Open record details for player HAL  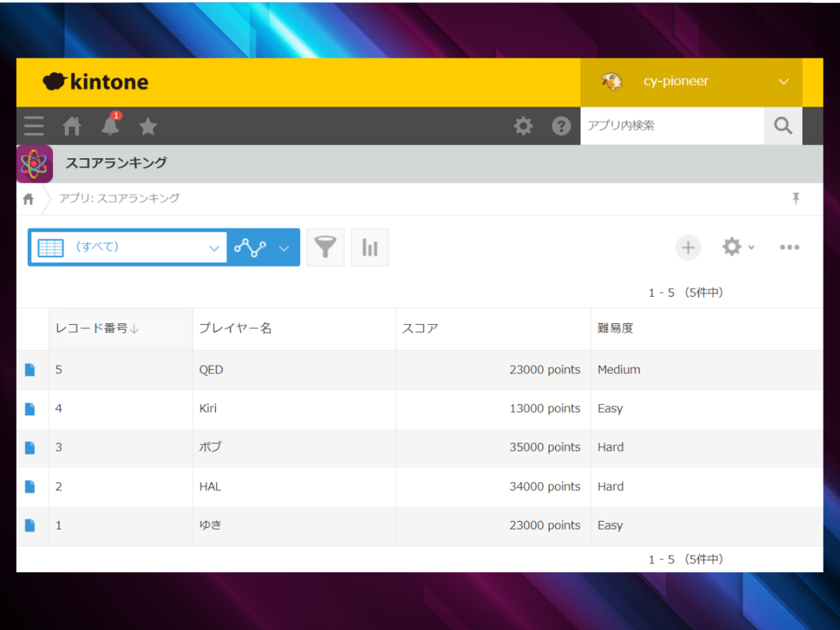tap(30, 487)
